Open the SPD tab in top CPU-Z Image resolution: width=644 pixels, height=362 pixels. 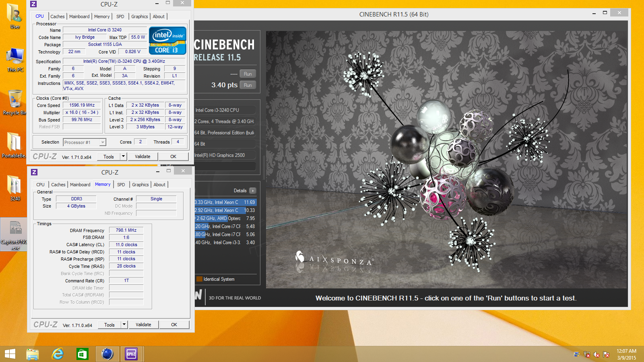pyautogui.click(x=120, y=16)
